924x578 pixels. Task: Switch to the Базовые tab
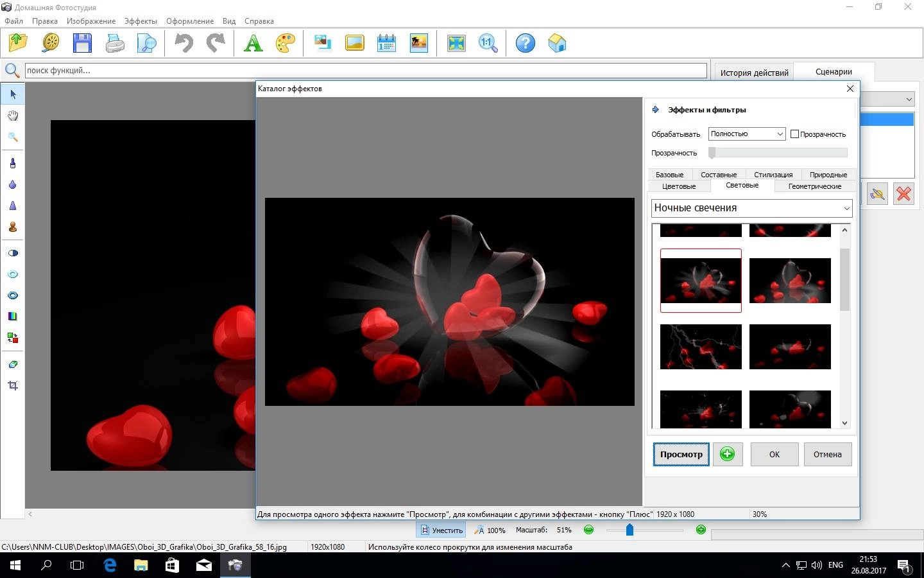(669, 175)
